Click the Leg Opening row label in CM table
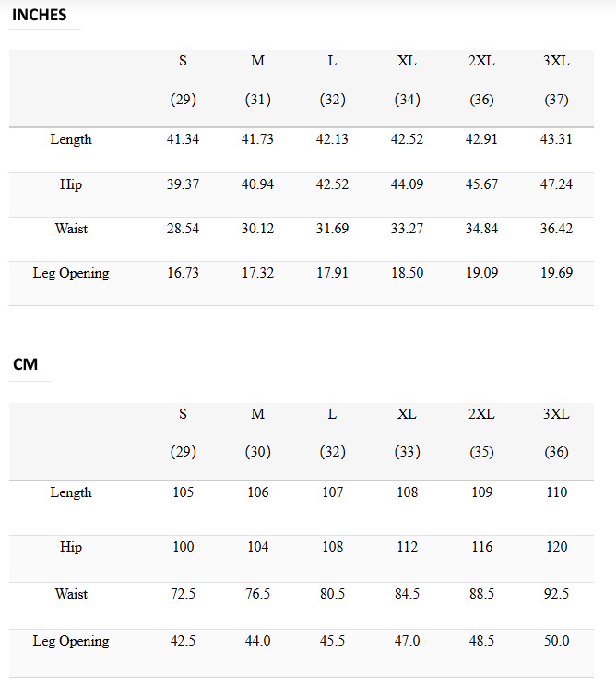The height and width of the screenshot is (688, 616). click(x=71, y=642)
